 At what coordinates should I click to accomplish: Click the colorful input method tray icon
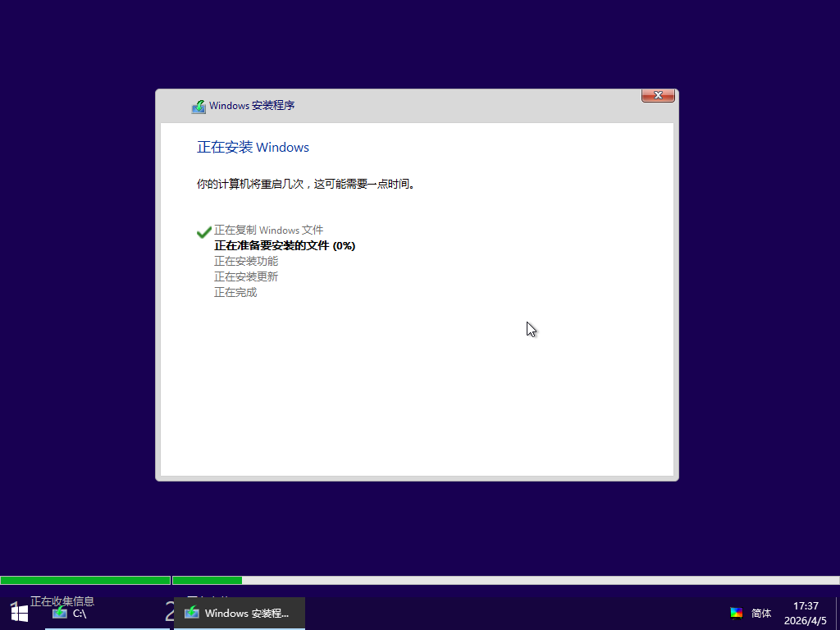[x=736, y=613]
